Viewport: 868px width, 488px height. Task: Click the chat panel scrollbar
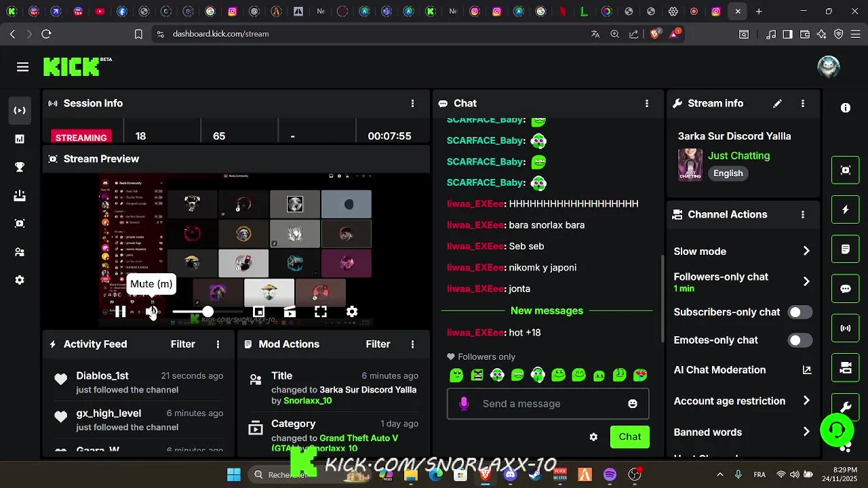(663, 298)
